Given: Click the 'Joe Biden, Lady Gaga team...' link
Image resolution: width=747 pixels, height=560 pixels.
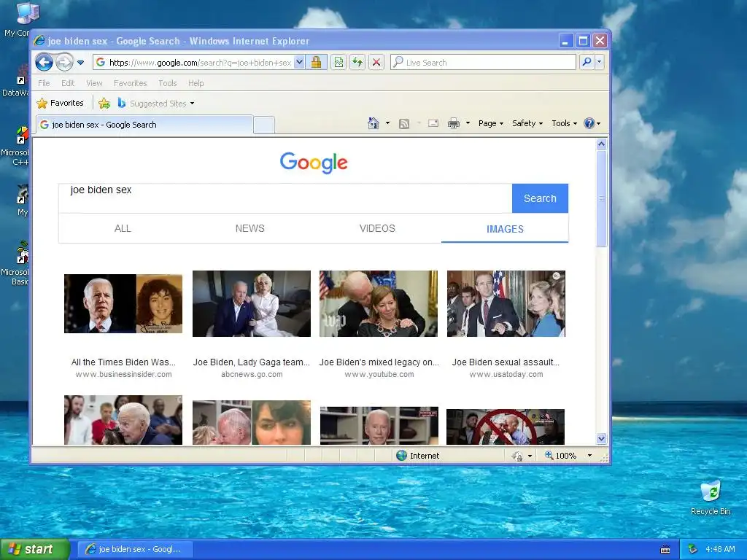Looking at the screenshot, I should [x=252, y=362].
